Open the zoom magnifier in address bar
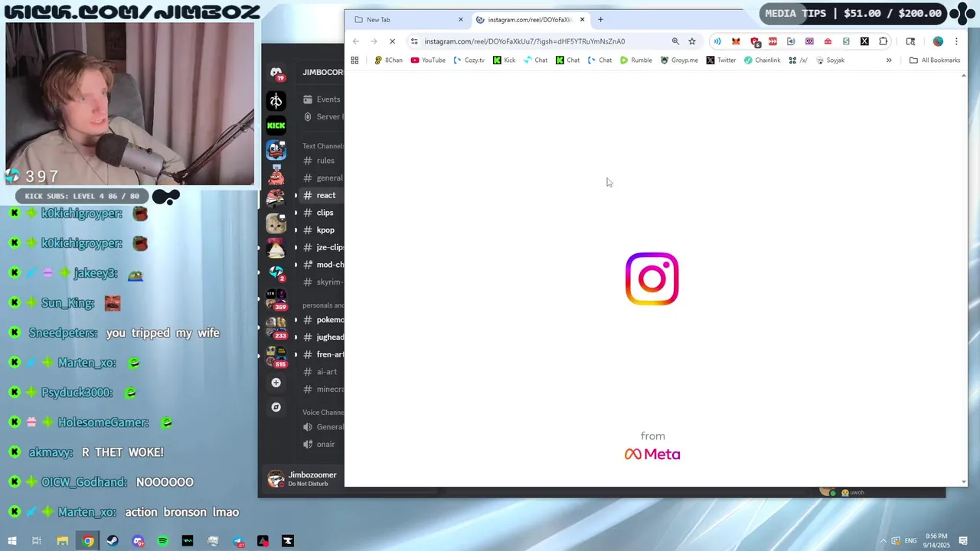Viewport: 980px width, 551px height. [675, 41]
